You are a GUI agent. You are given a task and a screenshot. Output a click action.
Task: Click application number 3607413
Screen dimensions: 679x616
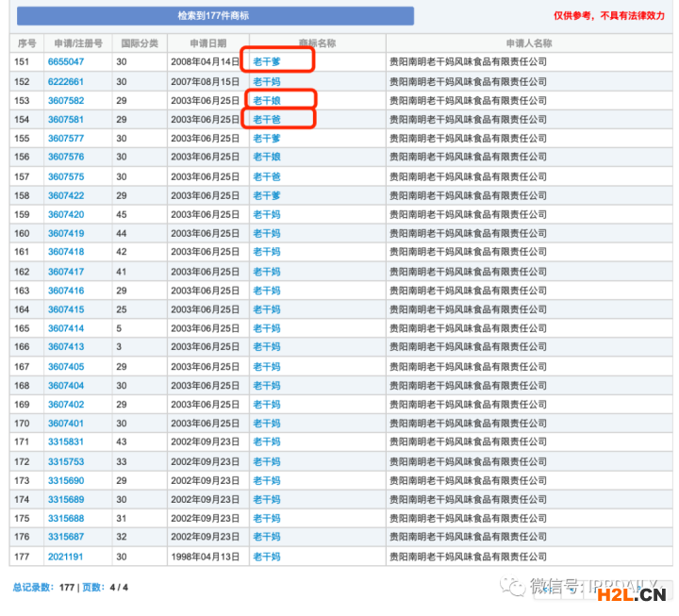(x=66, y=346)
